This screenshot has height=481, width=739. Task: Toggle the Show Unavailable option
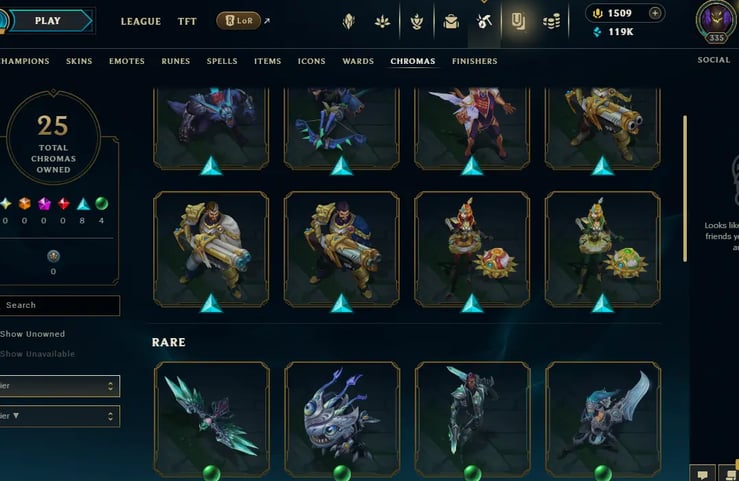click(x=37, y=353)
